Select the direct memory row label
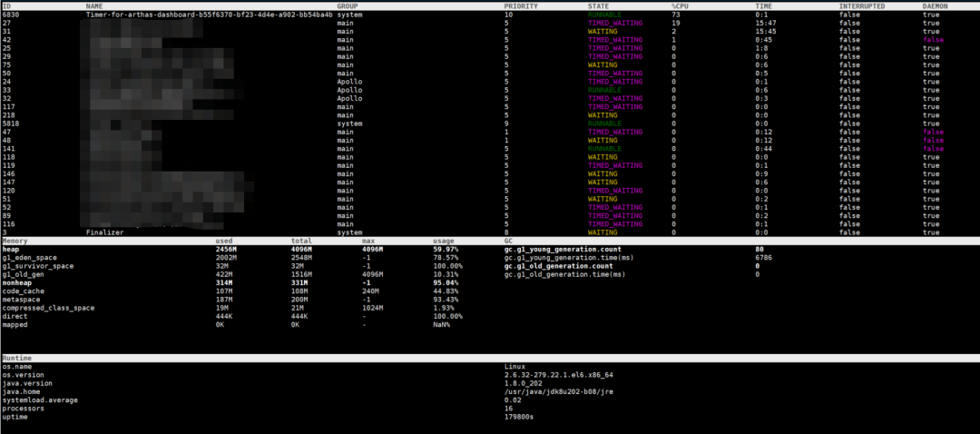980x434 pixels. [x=15, y=317]
